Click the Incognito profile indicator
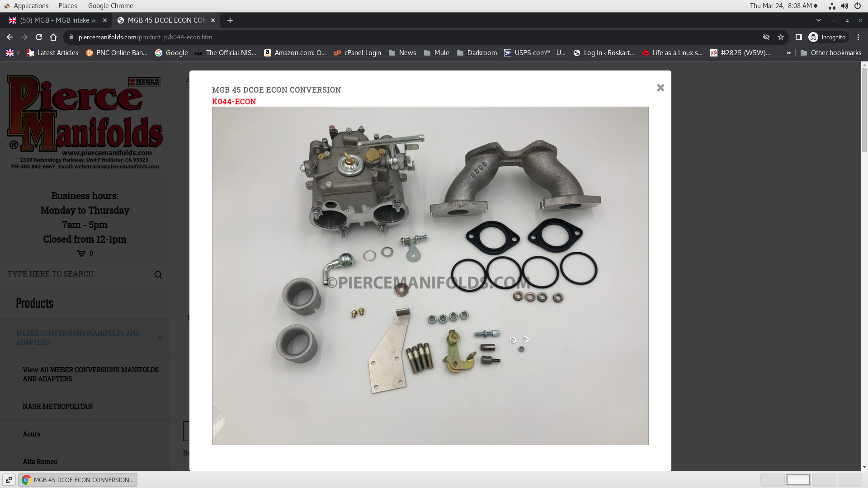 coord(828,37)
